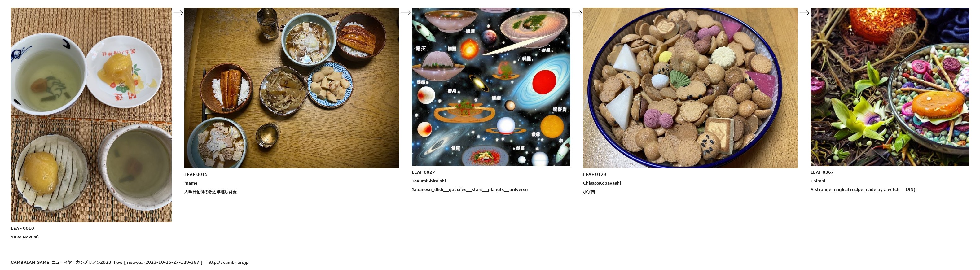Viewport: 980px width, 270px height.
Task: Select the LEAF 0129 label
Action: (x=595, y=175)
